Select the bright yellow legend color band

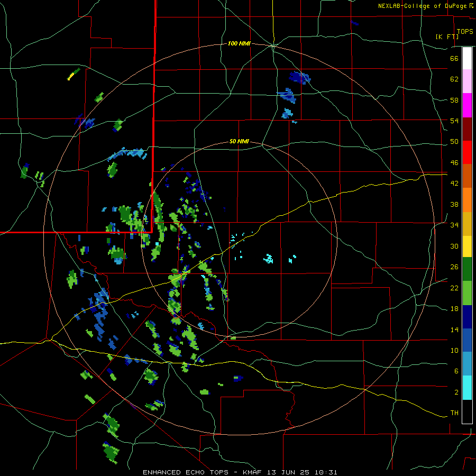pos(467,246)
